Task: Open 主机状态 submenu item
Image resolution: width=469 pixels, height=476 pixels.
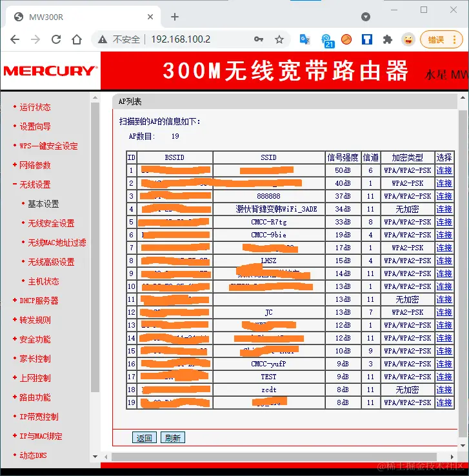Action: click(x=43, y=281)
